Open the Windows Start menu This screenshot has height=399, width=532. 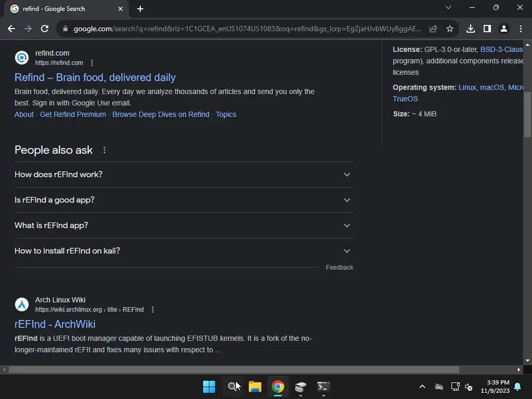[209, 387]
